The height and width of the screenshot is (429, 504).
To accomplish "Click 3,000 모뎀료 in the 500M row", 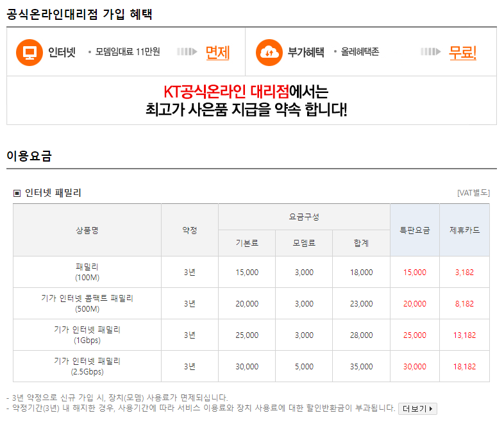I will 304,304.
